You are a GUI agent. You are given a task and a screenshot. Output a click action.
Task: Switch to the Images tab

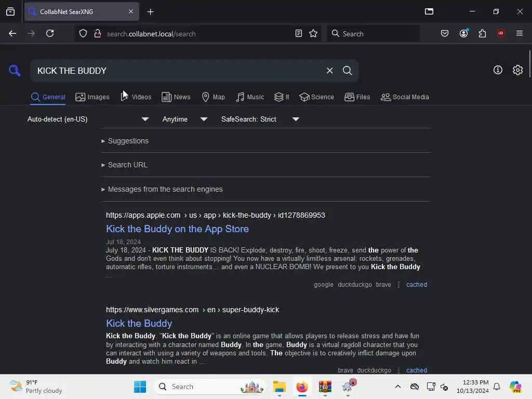click(x=92, y=97)
